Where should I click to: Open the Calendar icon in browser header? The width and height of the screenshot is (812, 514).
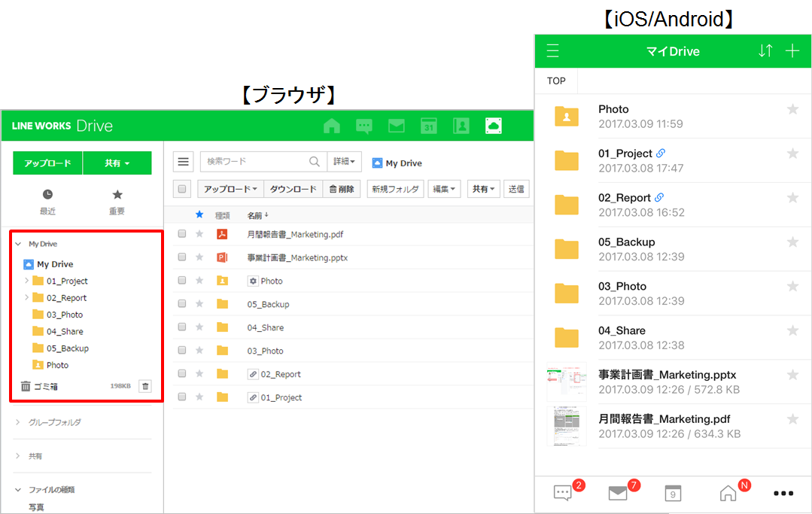tap(429, 126)
